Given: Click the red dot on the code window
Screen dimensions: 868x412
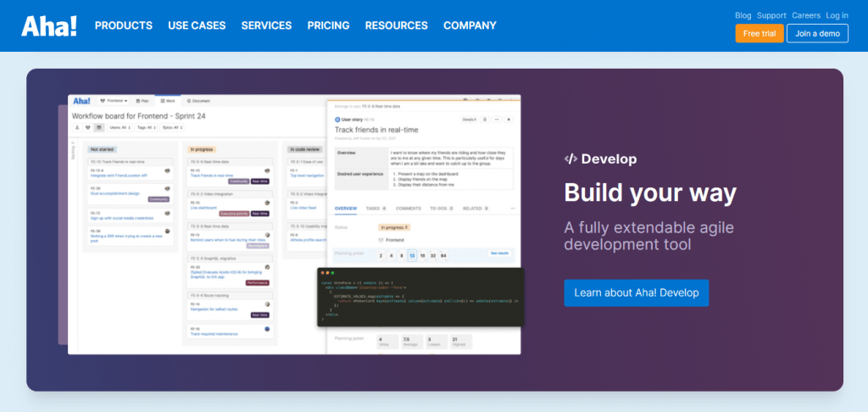Looking at the screenshot, I should tap(323, 273).
